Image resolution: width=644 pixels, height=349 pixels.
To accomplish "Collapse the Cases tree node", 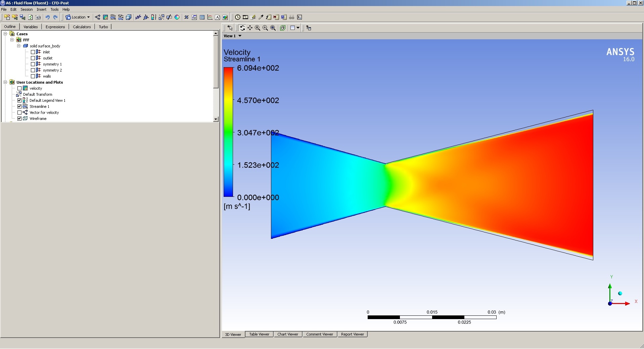I will (x=5, y=34).
